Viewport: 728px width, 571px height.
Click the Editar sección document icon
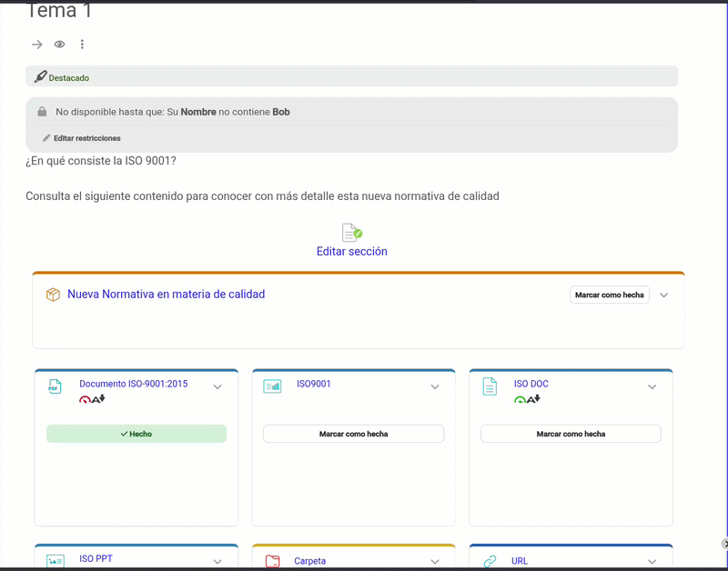[x=351, y=233]
